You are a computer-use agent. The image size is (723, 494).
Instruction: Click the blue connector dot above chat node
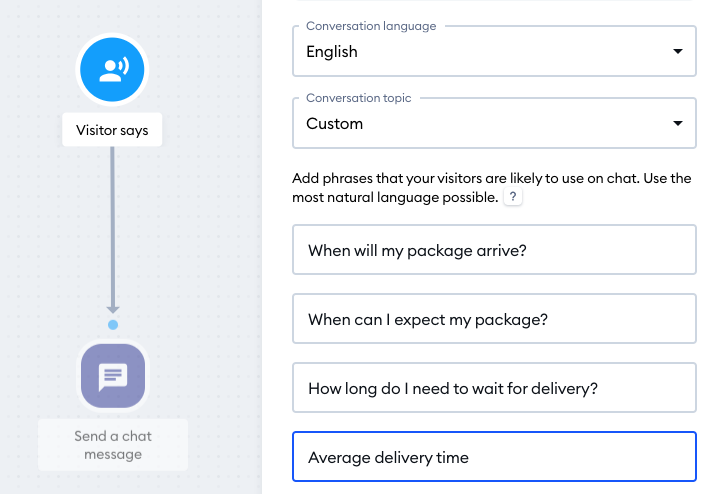[113, 325]
